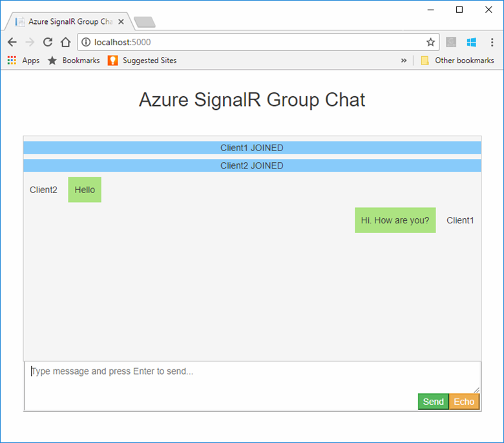The image size is (504, 443).
Task: Expand hidden bookmarks with the chevron
Action: pyautogui.click(x=404, y=61)
